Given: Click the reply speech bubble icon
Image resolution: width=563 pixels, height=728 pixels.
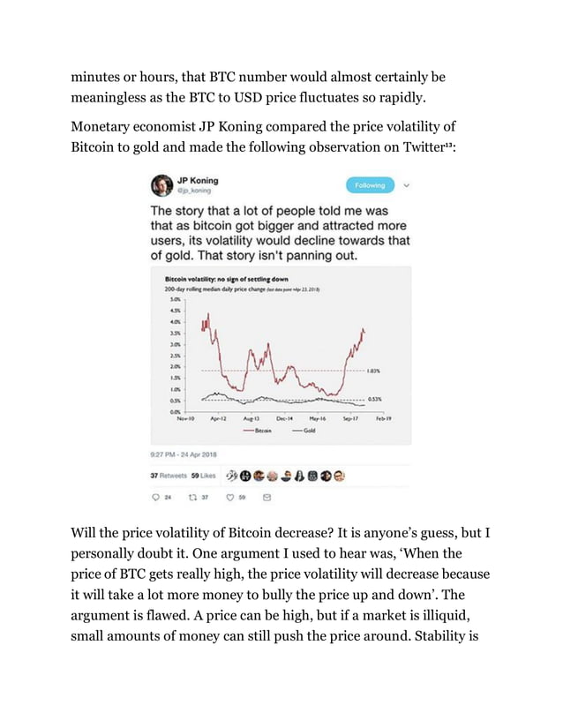Looking at the screenshot, I should [x=156, y=498].
